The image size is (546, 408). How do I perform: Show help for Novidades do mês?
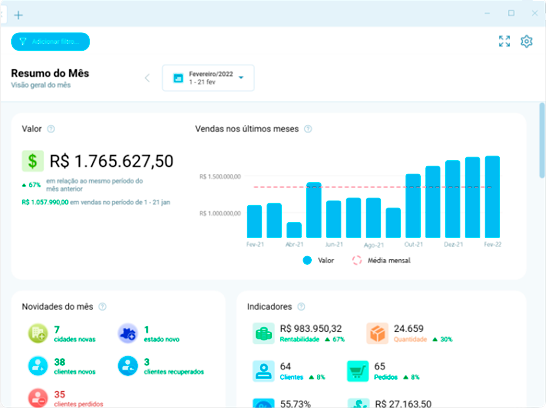(102, 307)
